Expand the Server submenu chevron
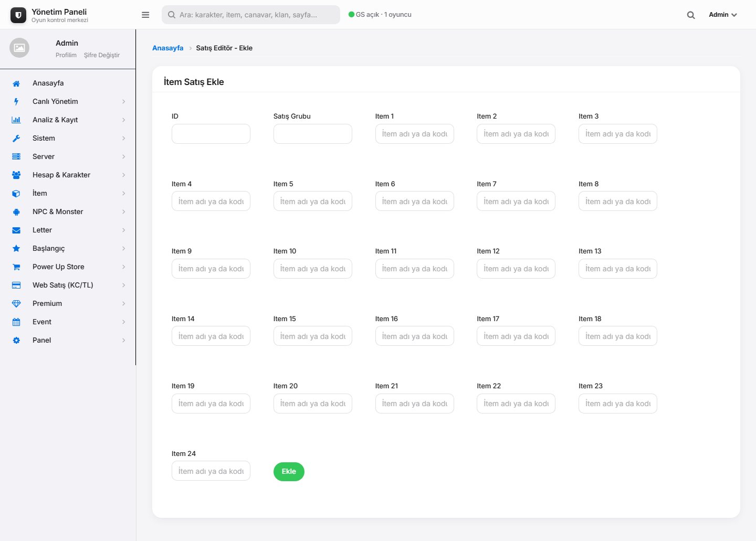The height and width of the screenshot is (541, 756). (x=124, y=157)
